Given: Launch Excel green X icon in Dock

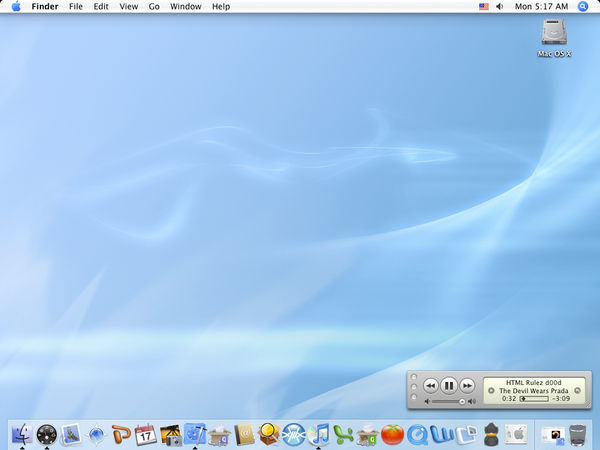Looking at the screenshot, I should 343,435.
